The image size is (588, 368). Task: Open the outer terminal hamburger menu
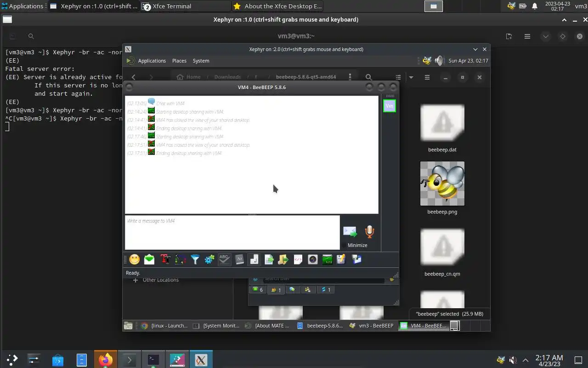(527, 36)
